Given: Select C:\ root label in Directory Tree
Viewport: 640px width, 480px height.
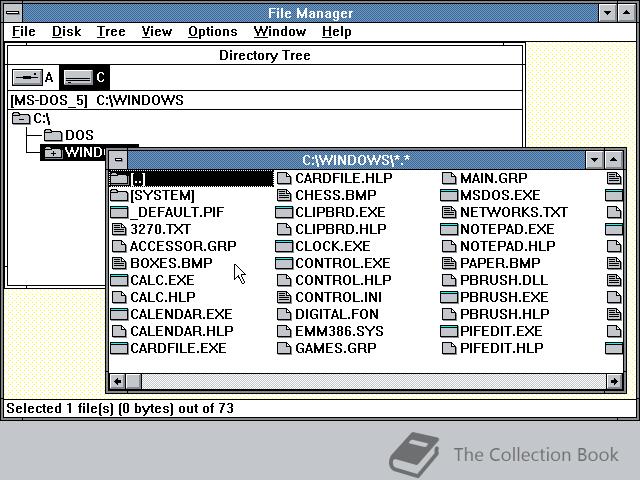Looking at the screenshot, I should (42, 119).
